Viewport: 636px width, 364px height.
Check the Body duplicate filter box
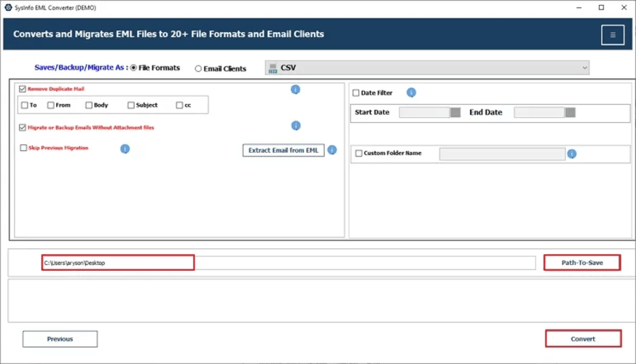(89, 105)
